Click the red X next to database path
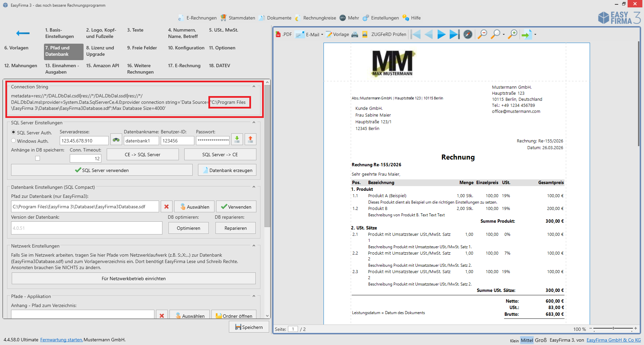Viewport: 644px width, 345px height. 166,207
